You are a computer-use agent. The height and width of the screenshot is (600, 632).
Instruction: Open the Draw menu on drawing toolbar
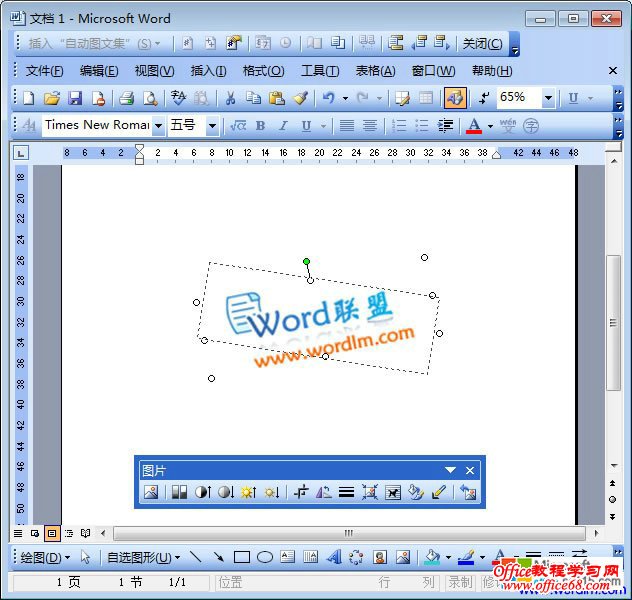[45, 558]
